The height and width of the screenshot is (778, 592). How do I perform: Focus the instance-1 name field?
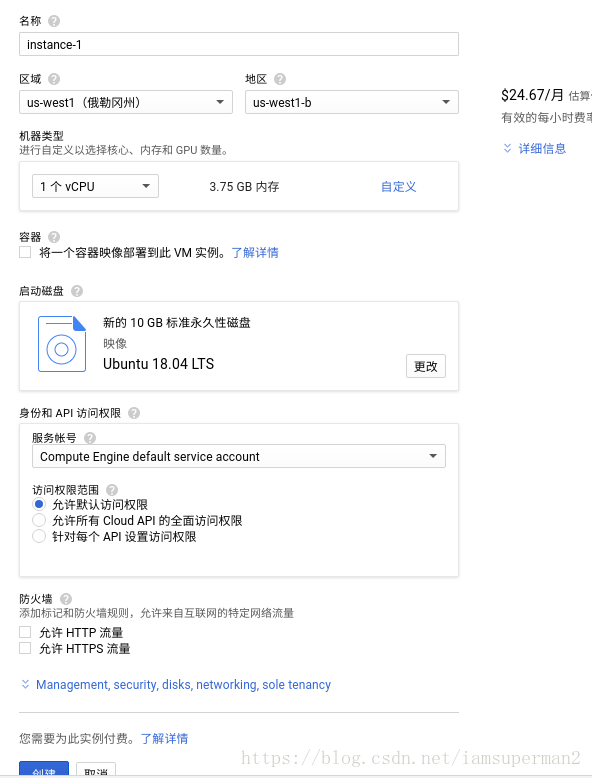coord(239,44)
